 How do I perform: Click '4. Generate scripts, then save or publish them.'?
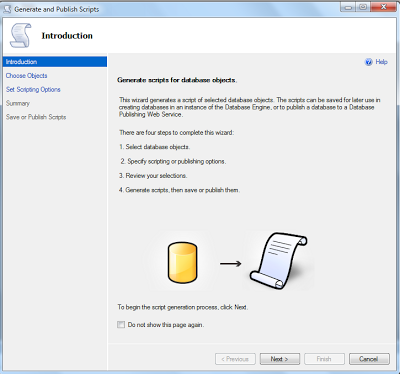point(179,190)
